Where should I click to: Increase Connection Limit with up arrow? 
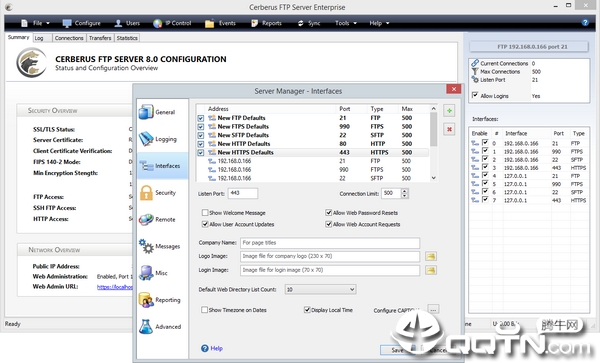tap(404, 191)
